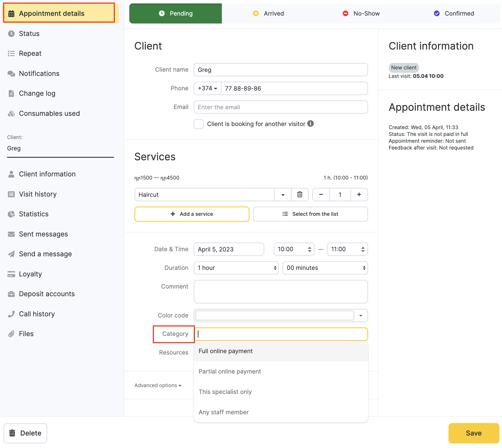This screenshot has height=448, width=502.
Task: Click the card icon for Loyalty
Action: (11, 274)
